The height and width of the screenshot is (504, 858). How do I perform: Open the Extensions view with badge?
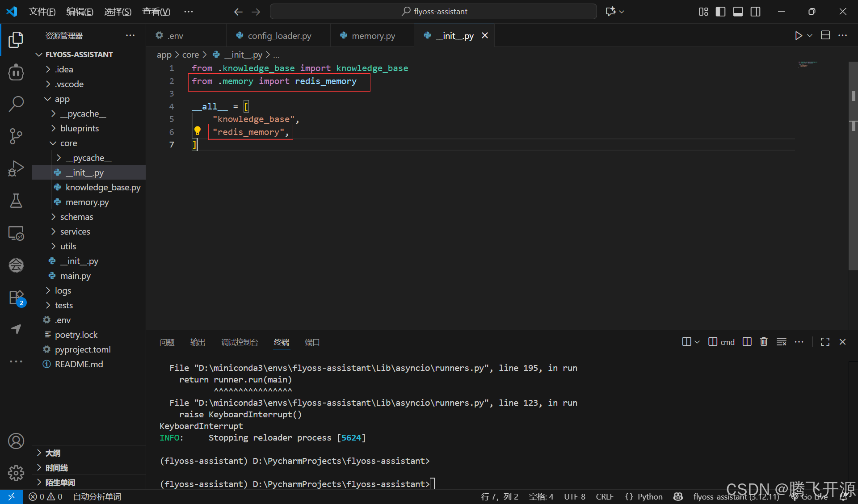16,298
